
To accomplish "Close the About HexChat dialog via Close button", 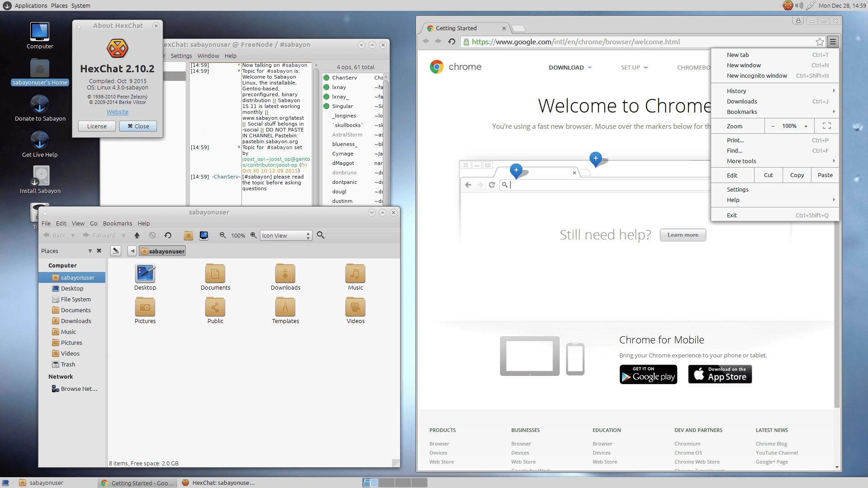I will 138,126.
